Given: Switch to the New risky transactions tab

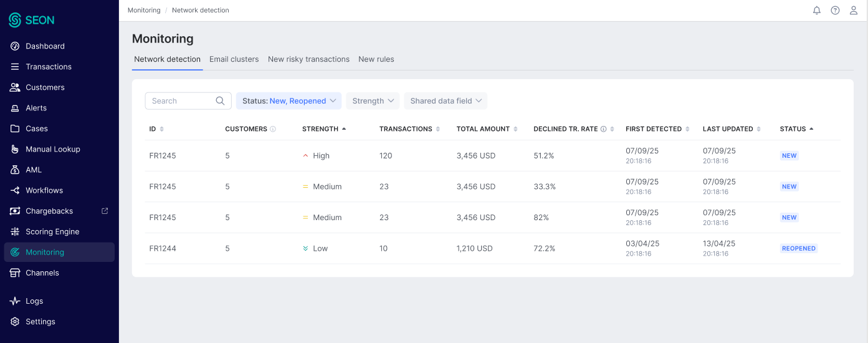Looking at the screenshot, I should click(308, 59).
